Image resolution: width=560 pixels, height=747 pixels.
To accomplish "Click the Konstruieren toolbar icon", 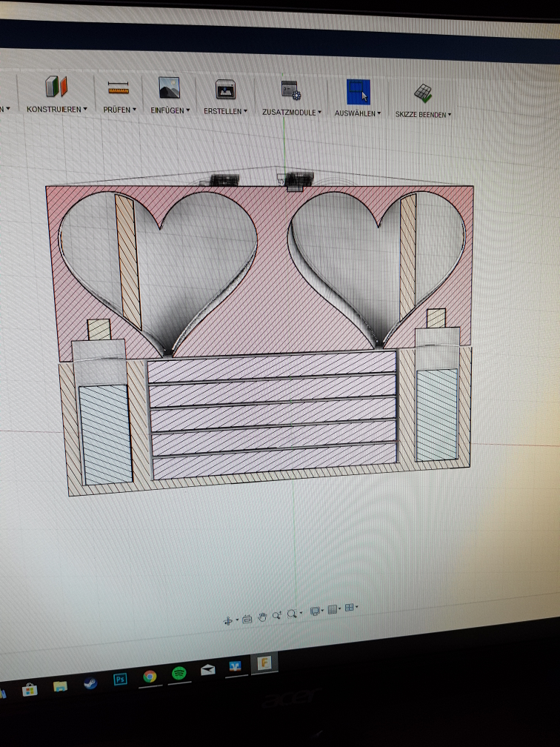I will [56, 87].
